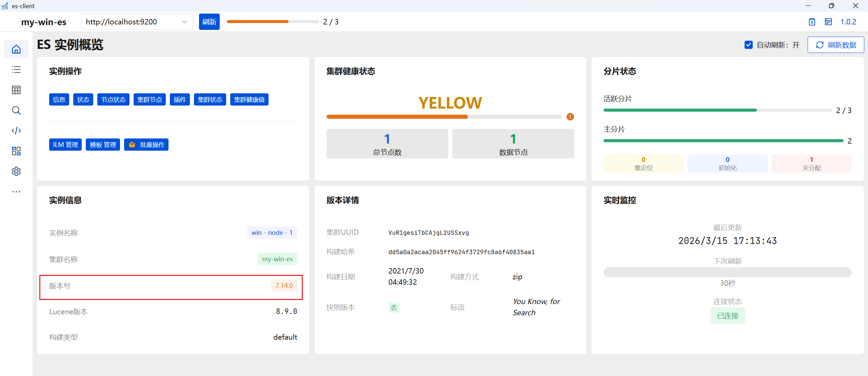Viewport: 868px width, 376px height.
Task: Click the 刷新数据 refresh data button
Action: point(835,45)
